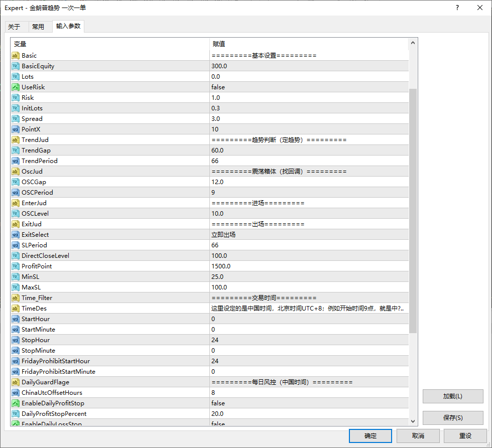Toggle the UseRisk false value
This screenshot has height=448, width=492.
[309, 87]
